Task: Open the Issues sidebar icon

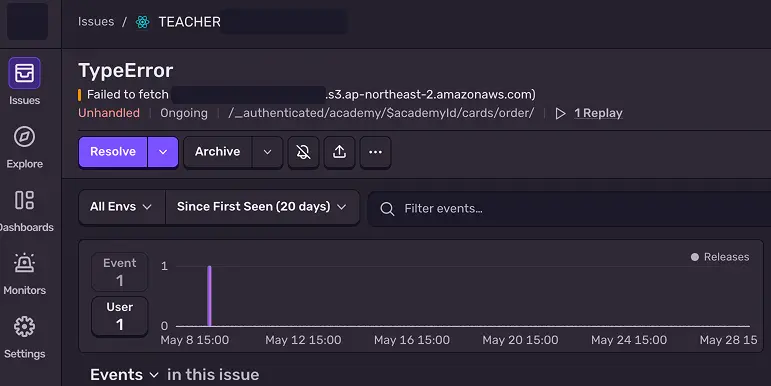Action: tap(24, 74)
